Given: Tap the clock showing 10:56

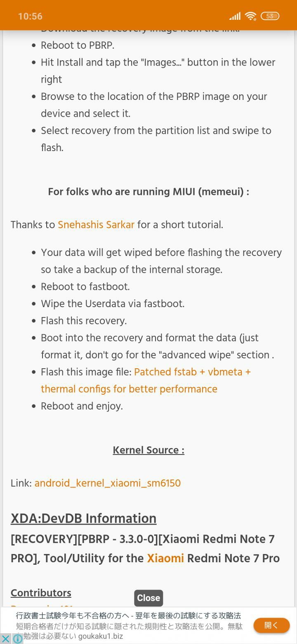Looking at the screenshot, I should pyautogui.click(x=30, y=16).
